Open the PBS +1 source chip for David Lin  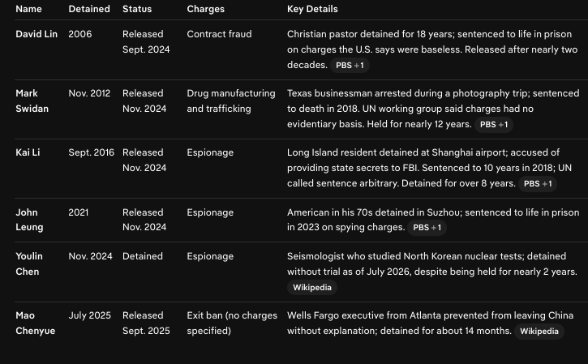coord(350,65)
